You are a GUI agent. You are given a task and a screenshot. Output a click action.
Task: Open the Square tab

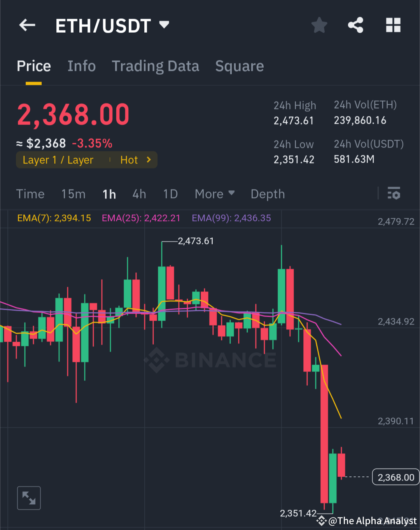(240, 66)
